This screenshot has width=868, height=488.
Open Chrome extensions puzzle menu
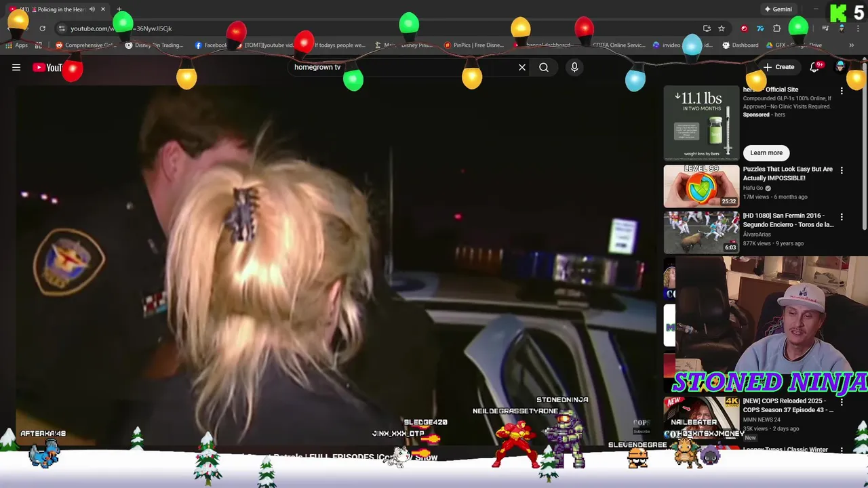click(777, 28)
